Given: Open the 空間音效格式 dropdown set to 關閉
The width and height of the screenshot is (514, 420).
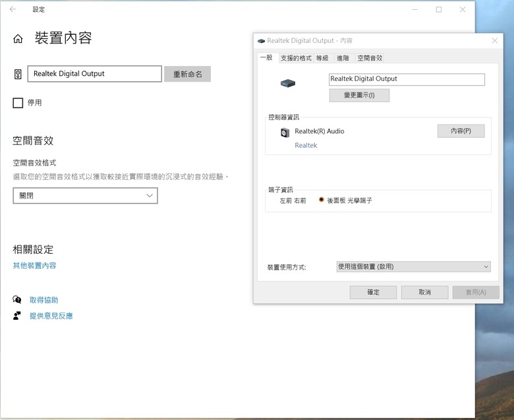Looking at the screenshot, I should [85, 196].
